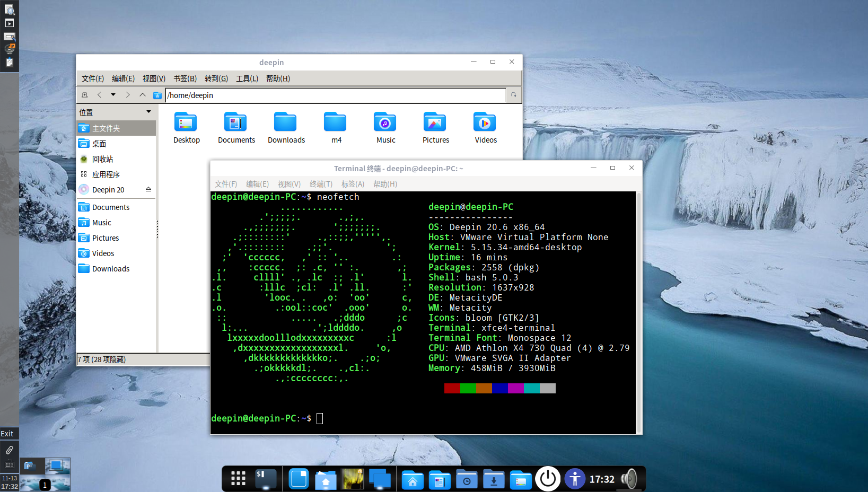868x492 pixels.
Task: Click the accessibility icon in the dock
Action: 575,479
